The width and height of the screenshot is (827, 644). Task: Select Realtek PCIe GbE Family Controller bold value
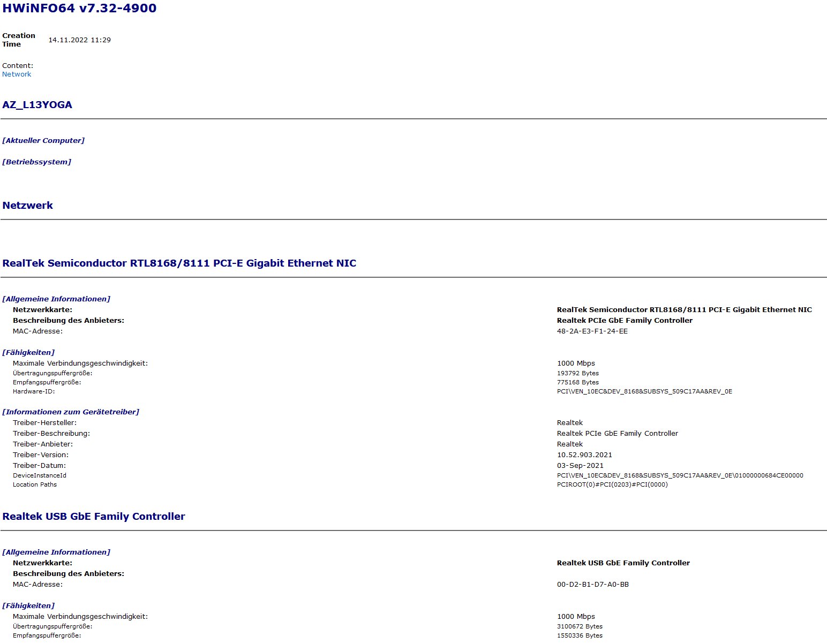coord(625,321)
